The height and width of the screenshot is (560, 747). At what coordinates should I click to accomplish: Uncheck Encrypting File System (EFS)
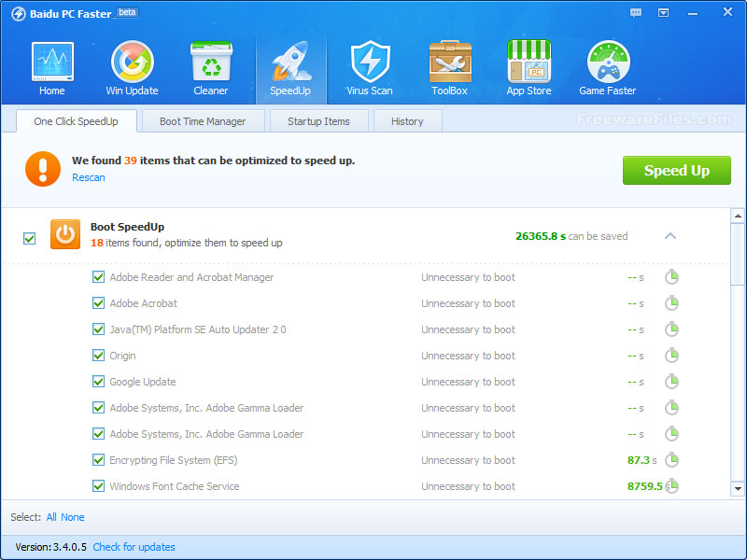(99, 460)
